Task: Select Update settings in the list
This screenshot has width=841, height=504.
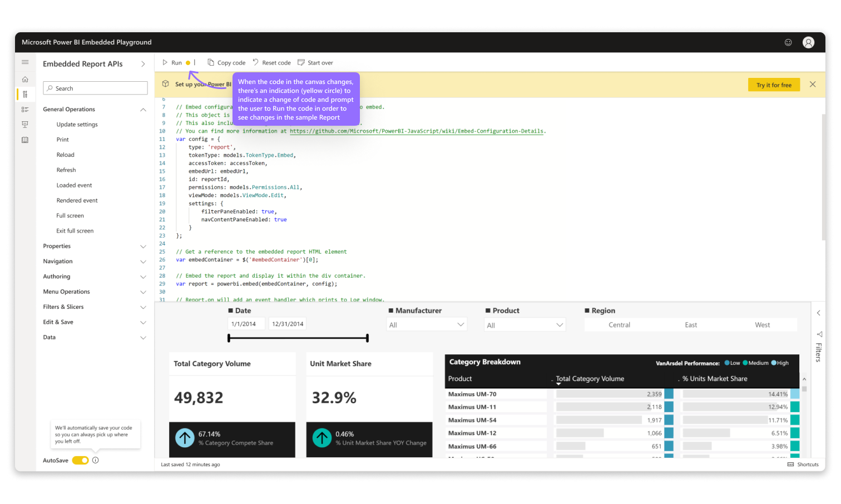Action: pos(77,125)
